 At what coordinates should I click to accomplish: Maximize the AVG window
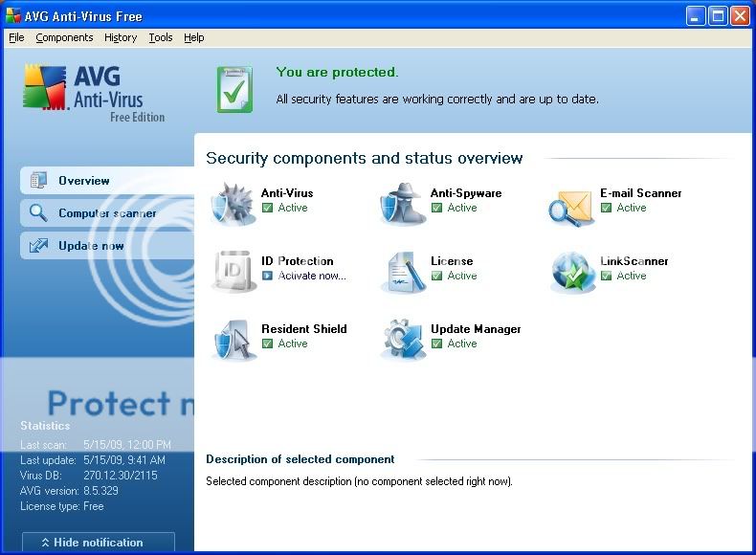point(718,16)
